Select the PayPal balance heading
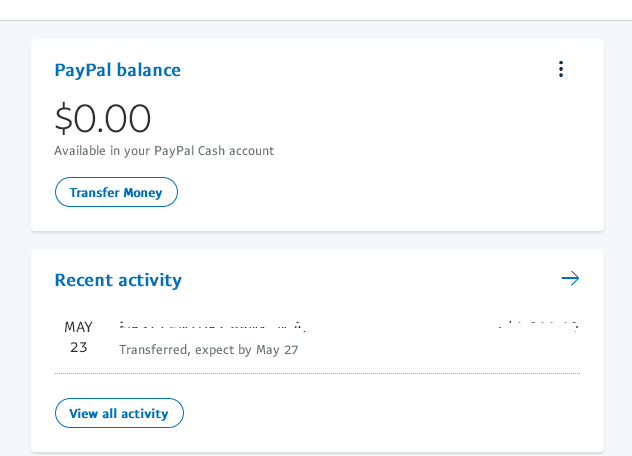 point(117,70)
